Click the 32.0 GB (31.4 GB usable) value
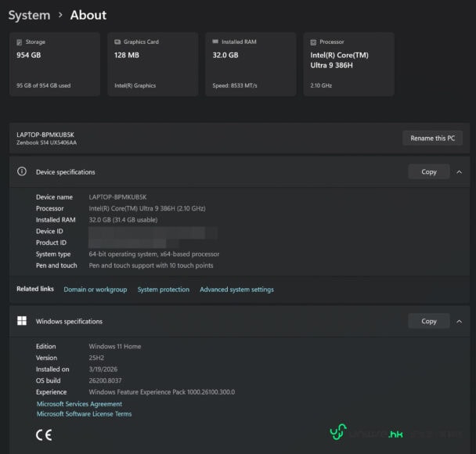 pos(123,220)
